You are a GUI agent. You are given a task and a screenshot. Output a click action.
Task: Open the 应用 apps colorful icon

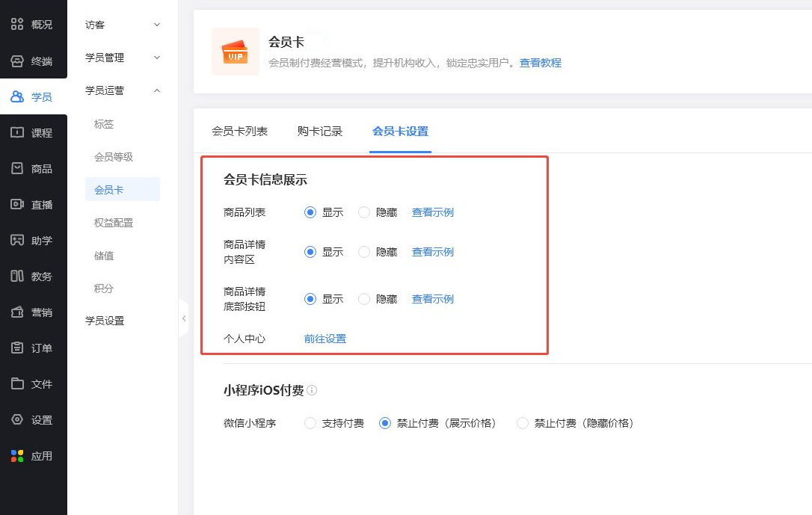[17, 455]
